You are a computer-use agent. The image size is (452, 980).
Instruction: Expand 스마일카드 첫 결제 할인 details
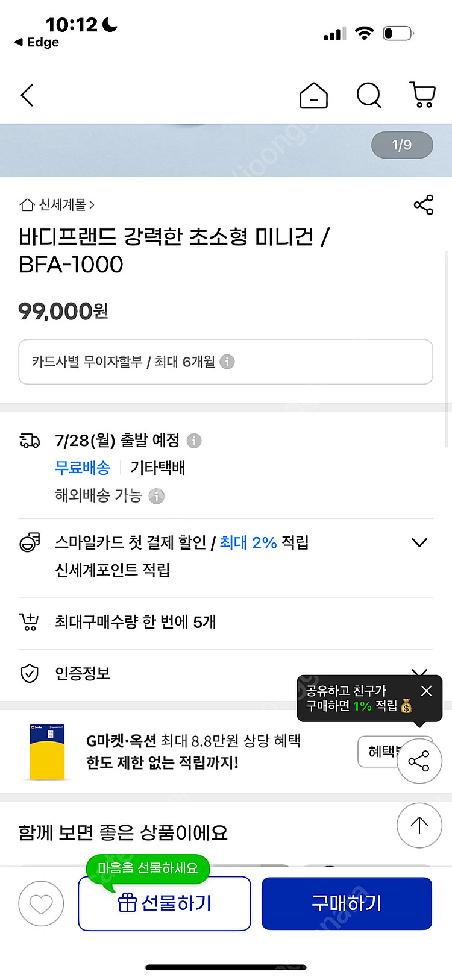pos(419,542)
